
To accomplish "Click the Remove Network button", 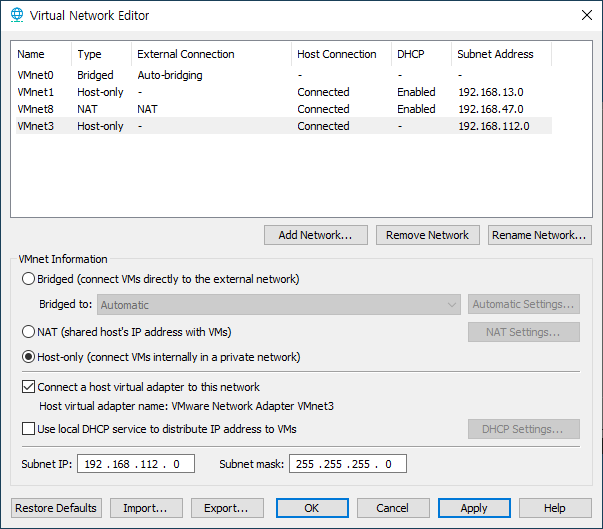I will point(428,235).
